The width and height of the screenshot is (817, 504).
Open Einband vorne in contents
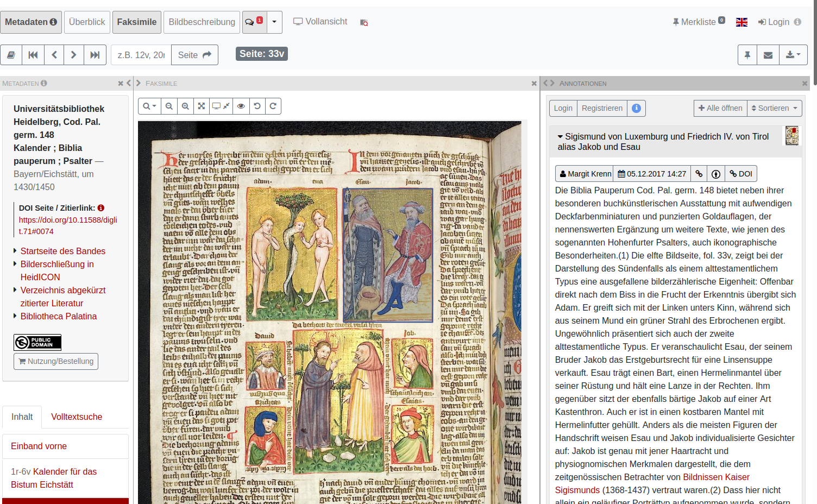click(x=39, y=446)
